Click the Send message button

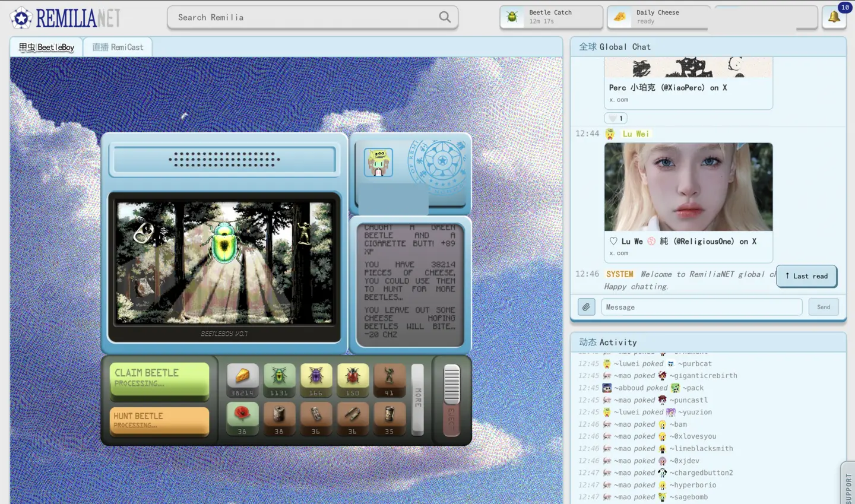tap(824, 307)
